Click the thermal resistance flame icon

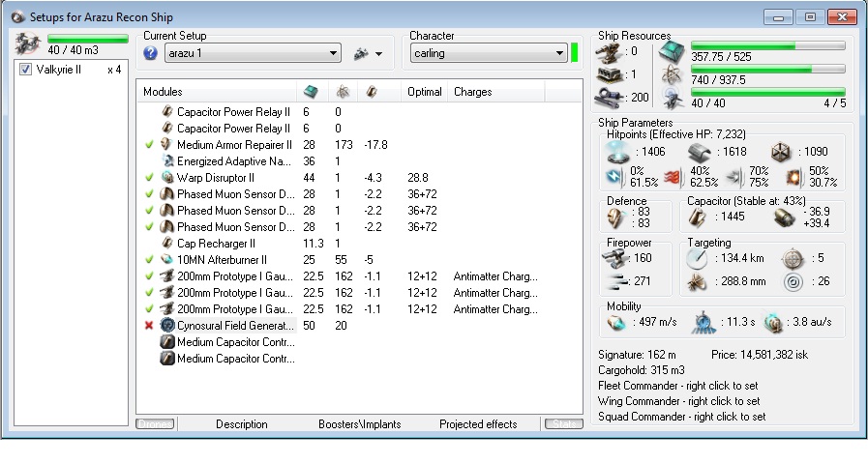[673, 177]
